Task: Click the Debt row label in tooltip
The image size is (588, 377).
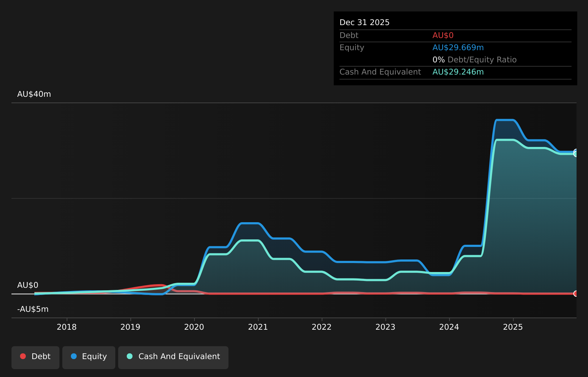Action: pos(349,35)
